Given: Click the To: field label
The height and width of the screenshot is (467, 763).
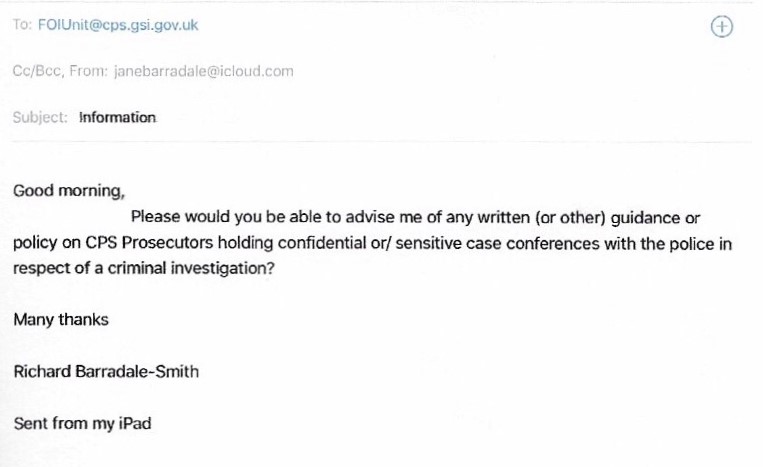Looking at the screenshot, I should pos(22,25).
